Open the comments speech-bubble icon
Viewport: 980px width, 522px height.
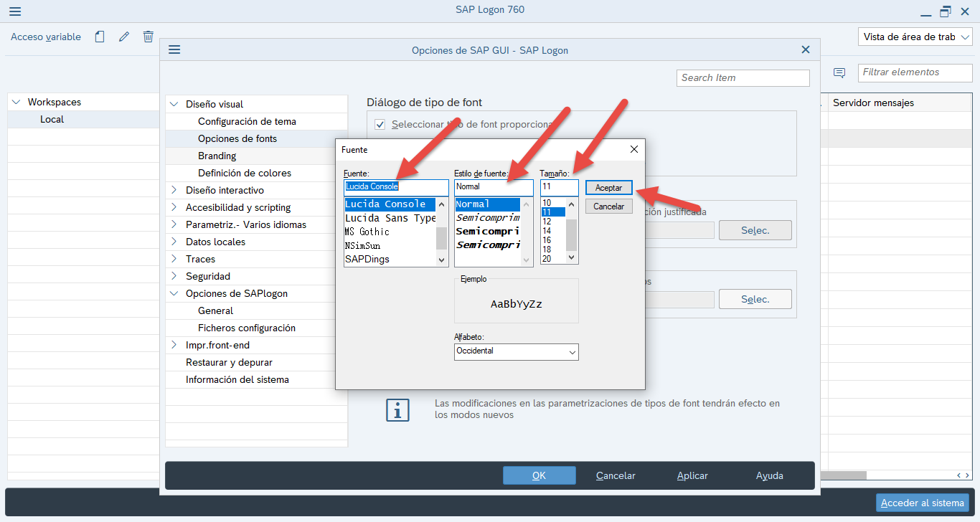coord(838,72)
